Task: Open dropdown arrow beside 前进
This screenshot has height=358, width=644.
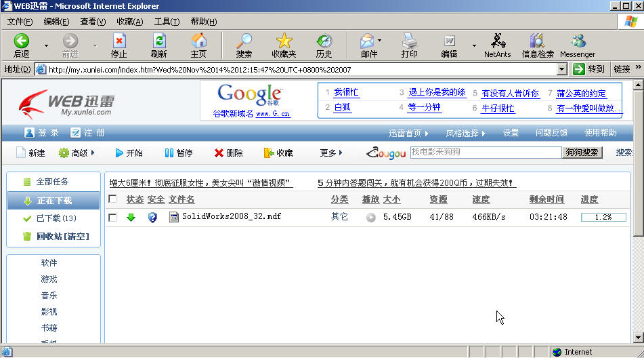Action: coord(95,45)
